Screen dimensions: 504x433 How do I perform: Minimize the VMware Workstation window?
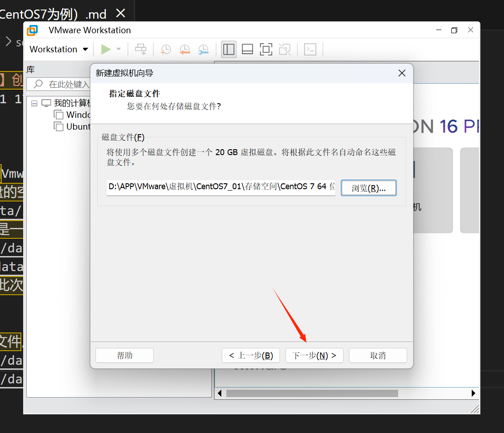pyautogui.click(x=439, y=30)
